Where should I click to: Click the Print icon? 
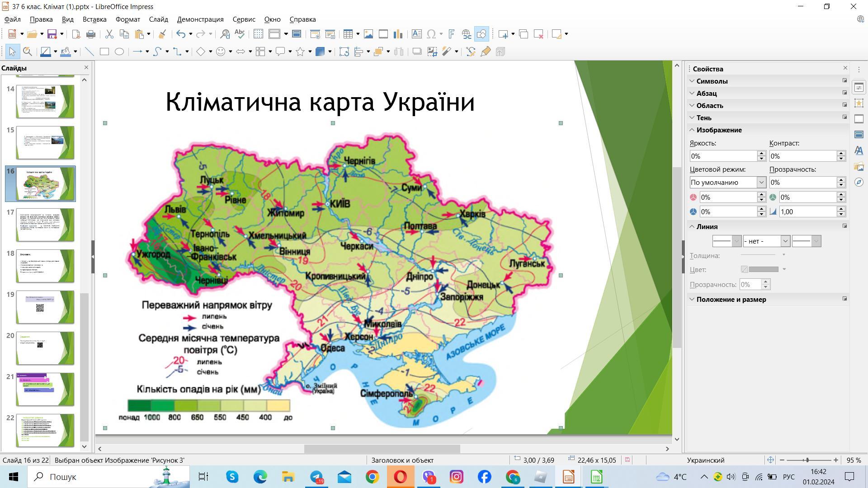pos(91,34)
